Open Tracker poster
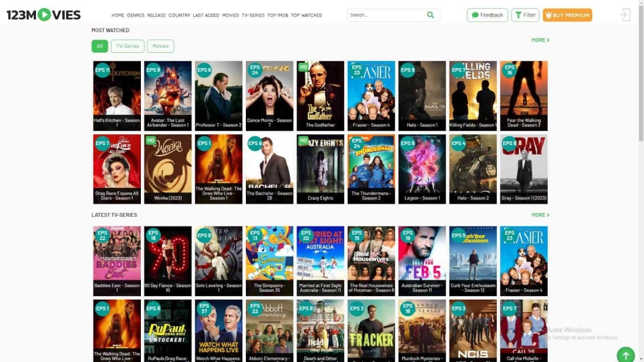Screen dimensions: 644x362 pos(371,331)
